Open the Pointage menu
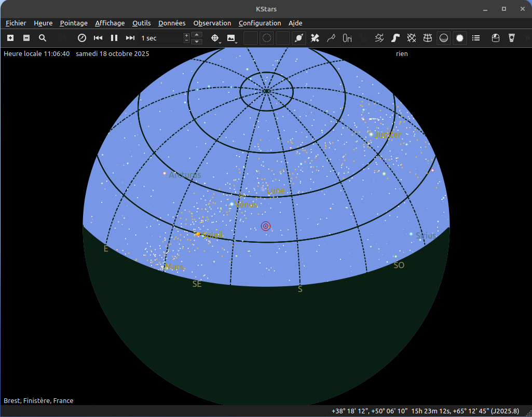The image size is (532, 417). (x=74, y=23)
